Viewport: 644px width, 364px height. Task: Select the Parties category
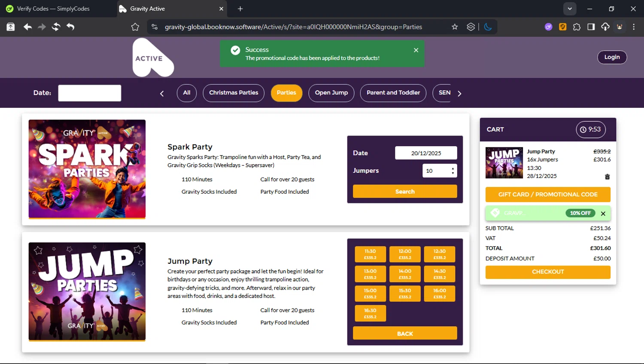coord(286,93)
